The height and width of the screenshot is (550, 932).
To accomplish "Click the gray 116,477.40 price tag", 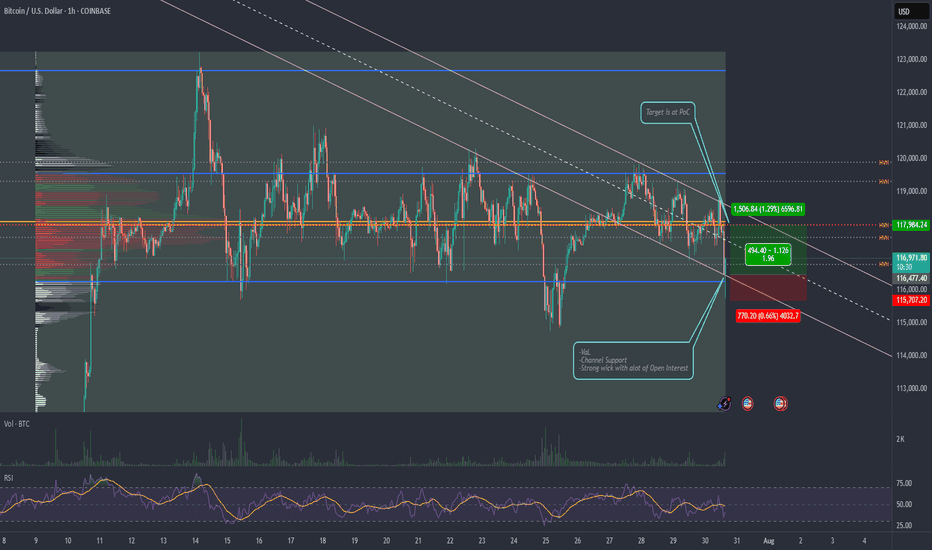I will click(x=911, y=278).
